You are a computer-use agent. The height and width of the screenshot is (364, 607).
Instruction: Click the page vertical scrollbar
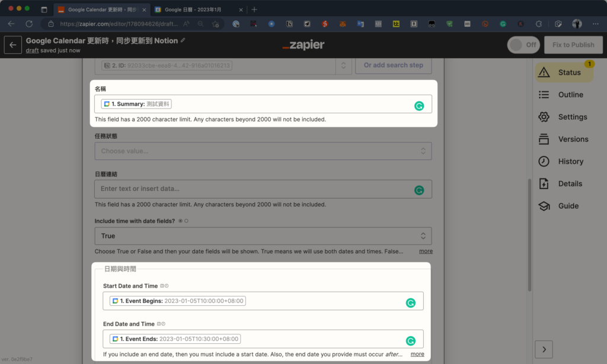click(529, 235)
